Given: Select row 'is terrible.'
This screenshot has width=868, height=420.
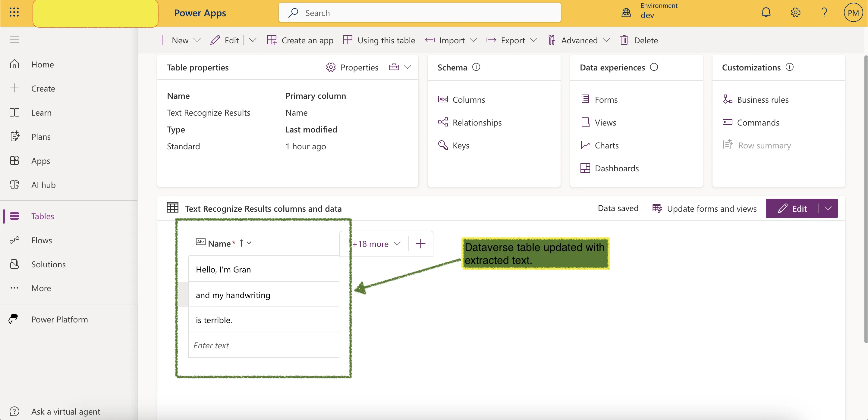Looking at the screenshot, I should (x=263, y=320).
